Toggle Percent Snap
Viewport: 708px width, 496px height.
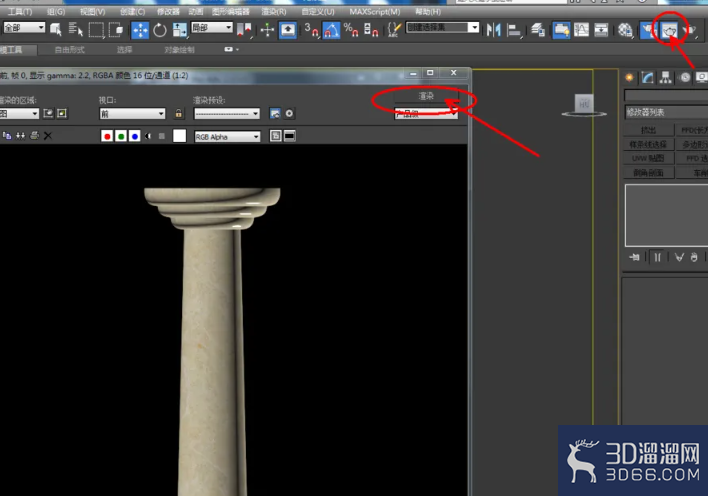pyautogui.click(x=351, y=30)
